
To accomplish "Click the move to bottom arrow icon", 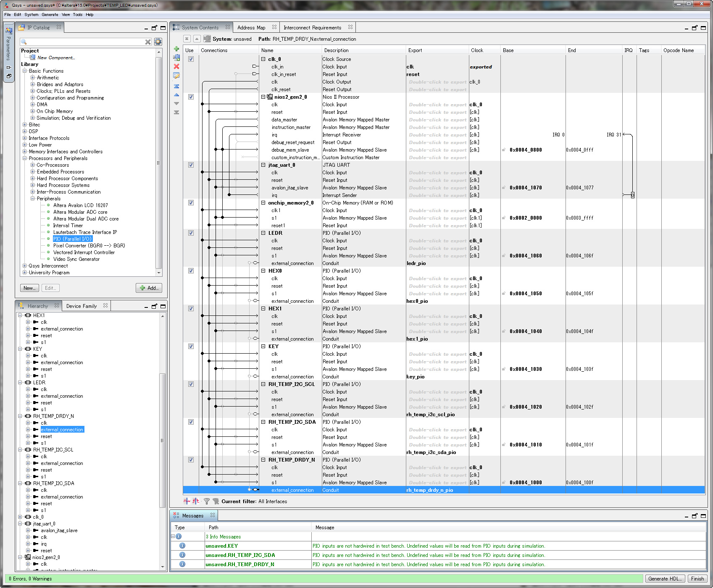I will point(176,112).
